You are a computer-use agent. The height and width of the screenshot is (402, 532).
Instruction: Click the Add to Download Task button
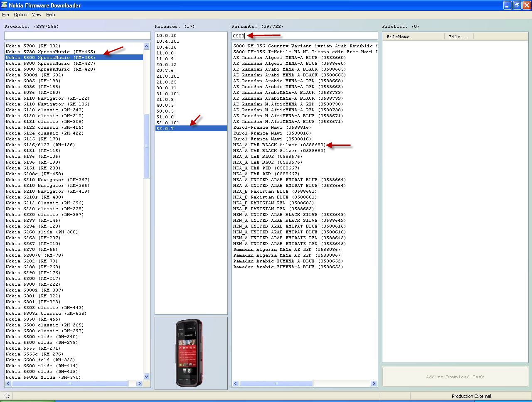(x=455, y=377)
